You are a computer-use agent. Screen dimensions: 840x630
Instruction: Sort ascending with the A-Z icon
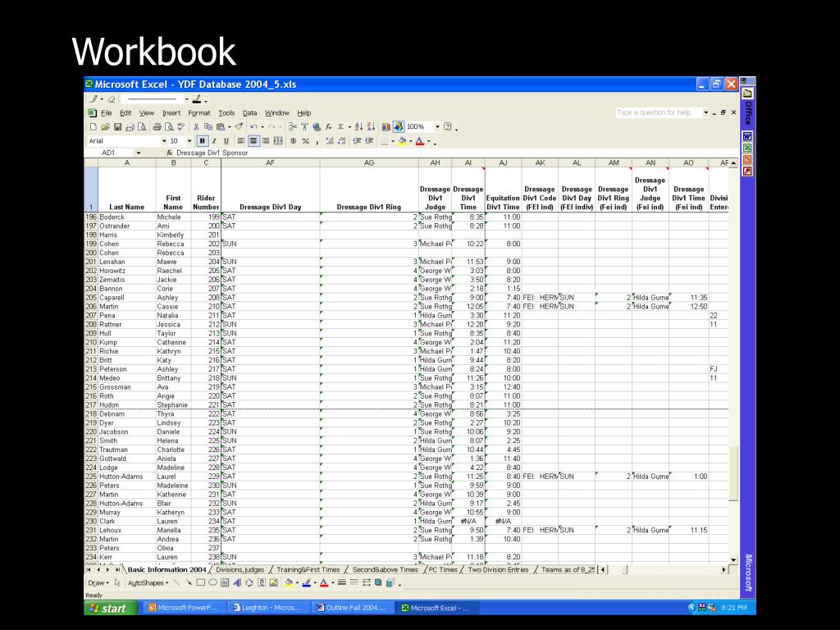click(359, 127)
